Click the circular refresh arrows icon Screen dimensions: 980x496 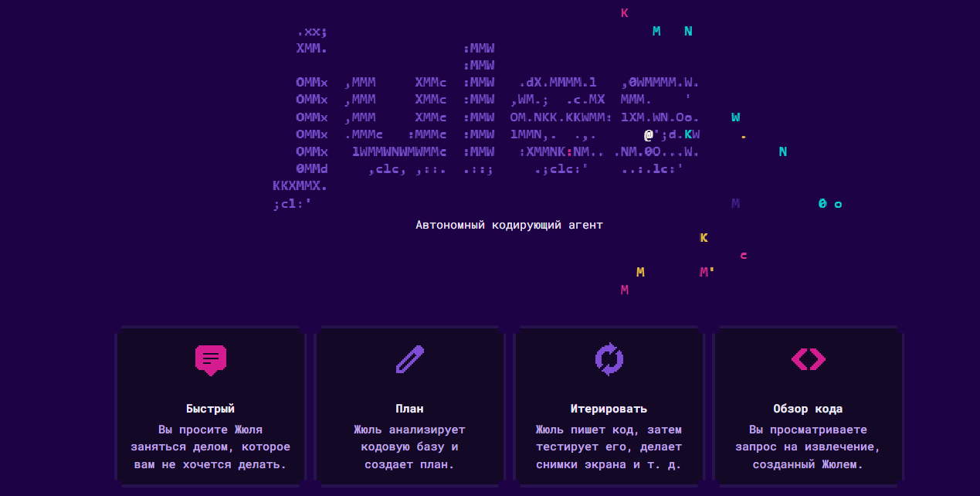[x=609, y=359]
